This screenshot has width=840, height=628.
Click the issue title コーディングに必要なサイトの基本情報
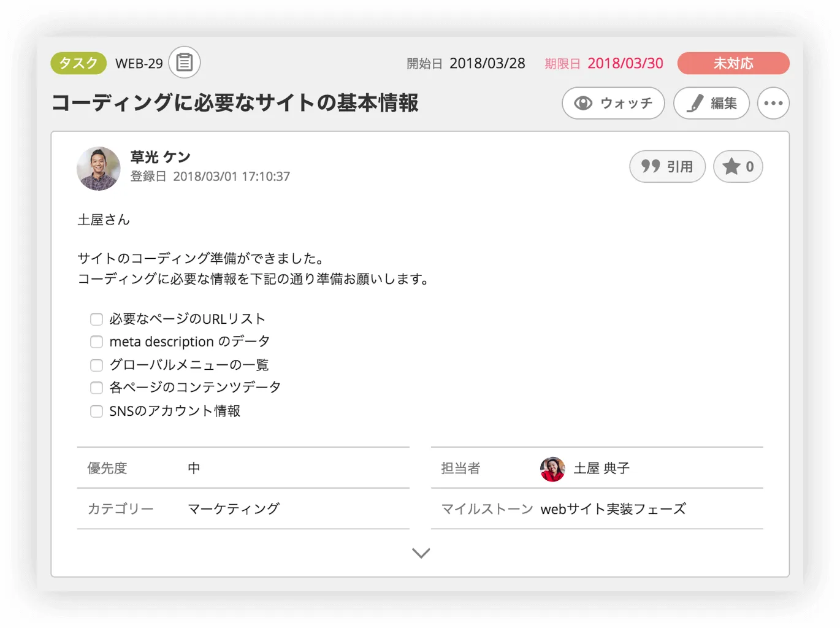tap(235, 103)
